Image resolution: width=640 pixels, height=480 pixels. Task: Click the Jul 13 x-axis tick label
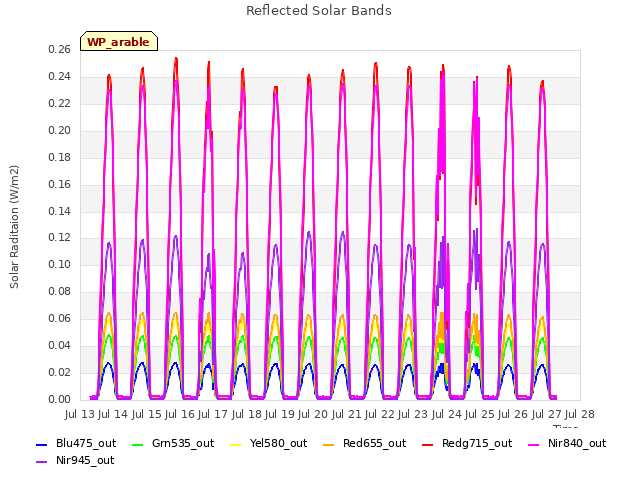tap(80, 414)
